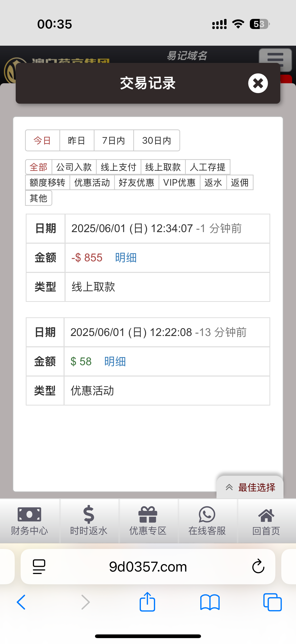Filter records by 线上取款

point(163,167)
